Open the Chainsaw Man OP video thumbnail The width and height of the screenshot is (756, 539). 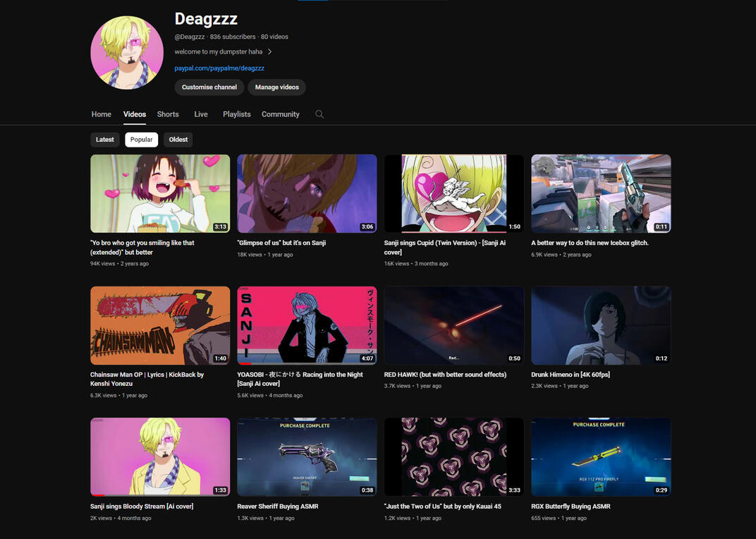[160, 325]
